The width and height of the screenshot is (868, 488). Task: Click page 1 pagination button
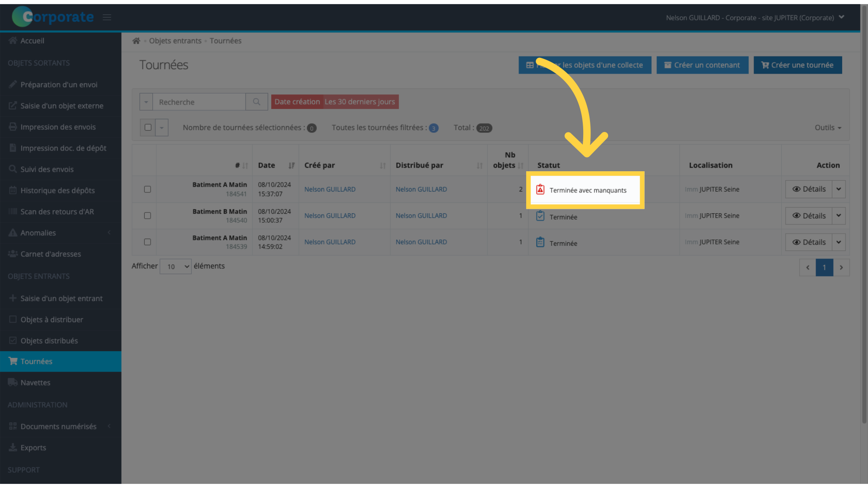825,267
